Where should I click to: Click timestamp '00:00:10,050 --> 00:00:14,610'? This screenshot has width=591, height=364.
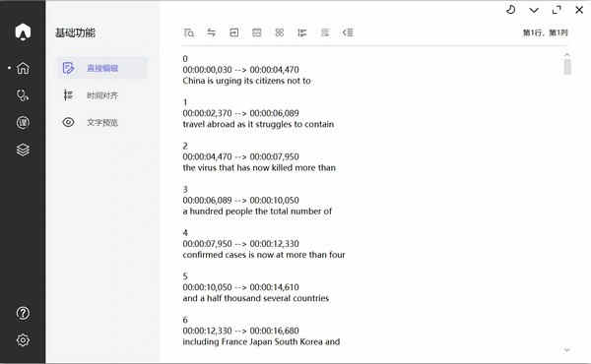pyautogui.click(x=241, y=287)
